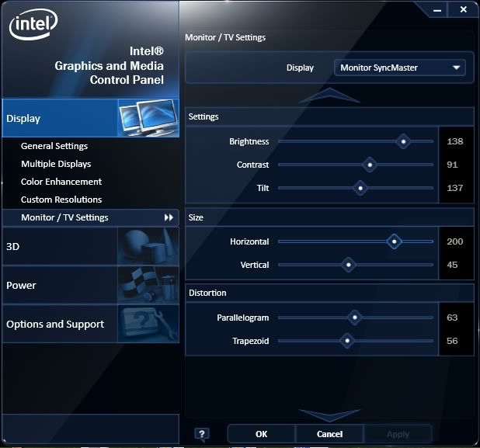Click the Trapezoid slider handle
This screenshot has width=480, height=448.
pos(347,341)
